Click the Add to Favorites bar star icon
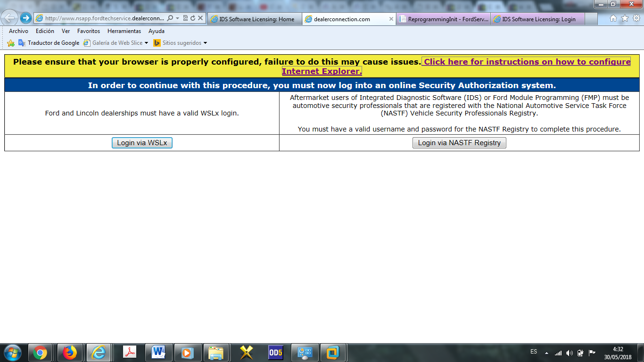 (11, 43)
